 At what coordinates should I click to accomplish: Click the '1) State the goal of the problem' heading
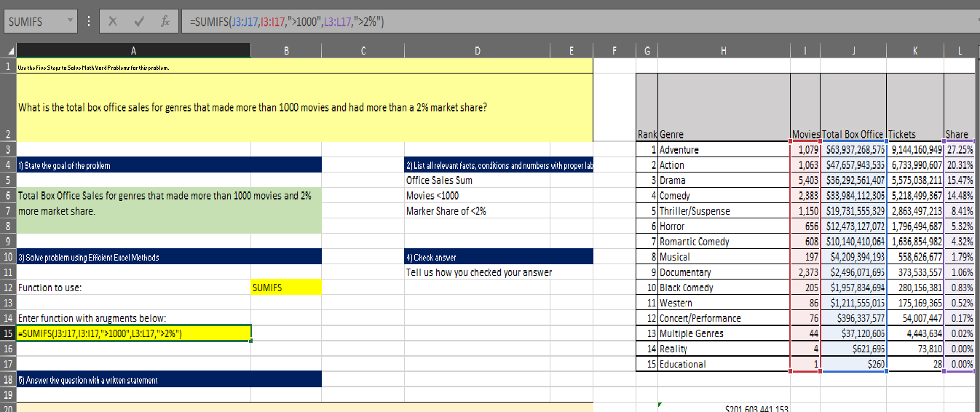[168, 165]
